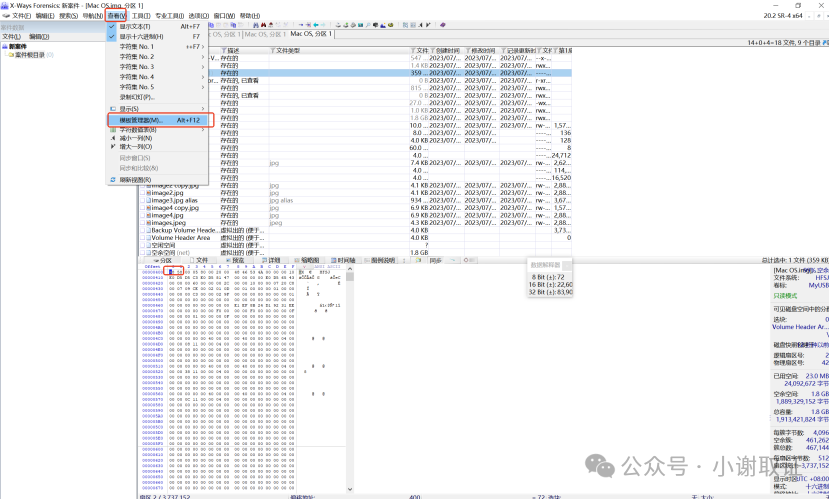Open the 导航(N) menu

(x=93, y=16)
